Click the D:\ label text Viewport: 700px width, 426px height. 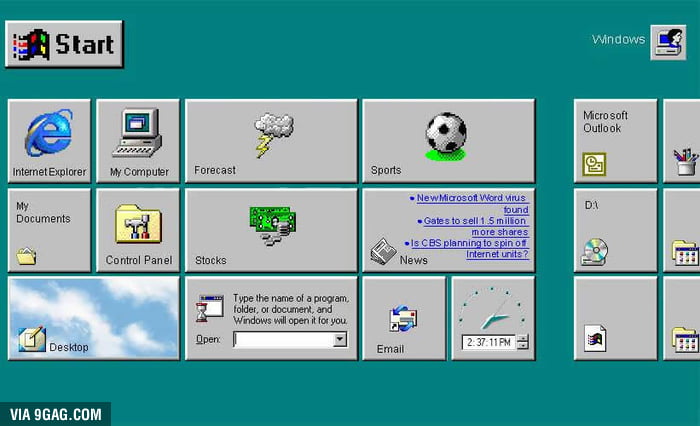pos(591,205)
